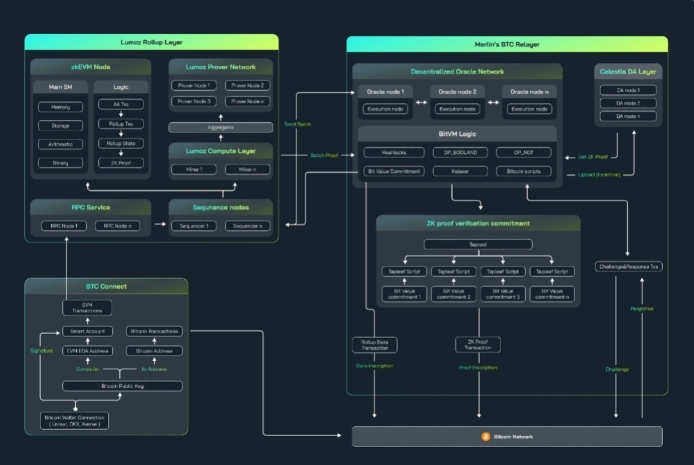694x465 pixels.
Task: Select the Sequencer n box
Action: [x=247, y=226]
